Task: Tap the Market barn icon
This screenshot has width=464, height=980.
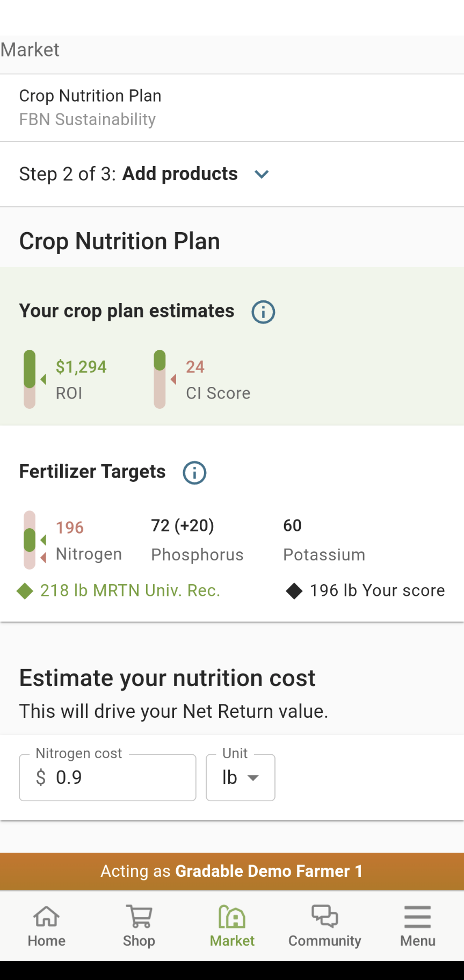Action: click(232, 917)
